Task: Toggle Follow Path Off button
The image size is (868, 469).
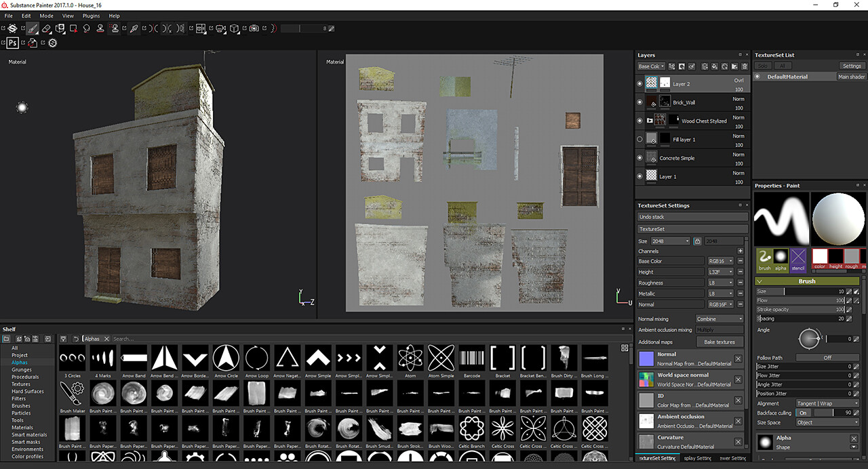Action: point(827,358)
